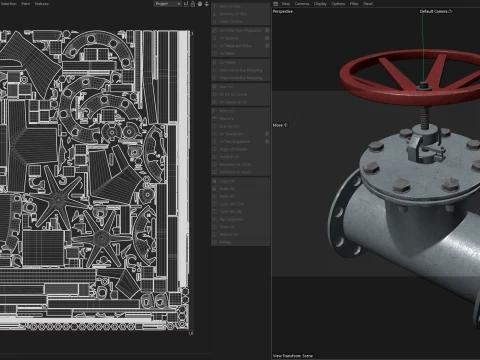Open the viewport Options menu
The width and height of the screenshot is (480, 360).
(x=338, y=4)
